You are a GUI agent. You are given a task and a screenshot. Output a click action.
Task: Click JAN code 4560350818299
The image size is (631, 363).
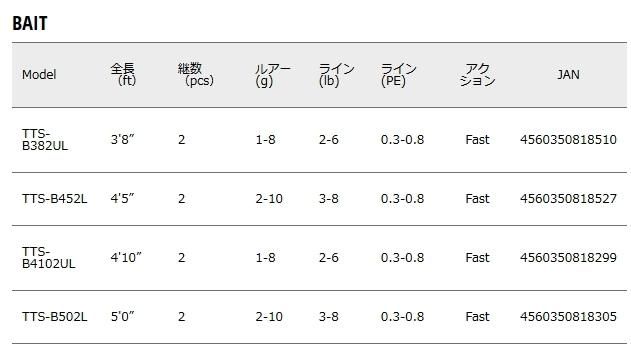tap(568, 258)
